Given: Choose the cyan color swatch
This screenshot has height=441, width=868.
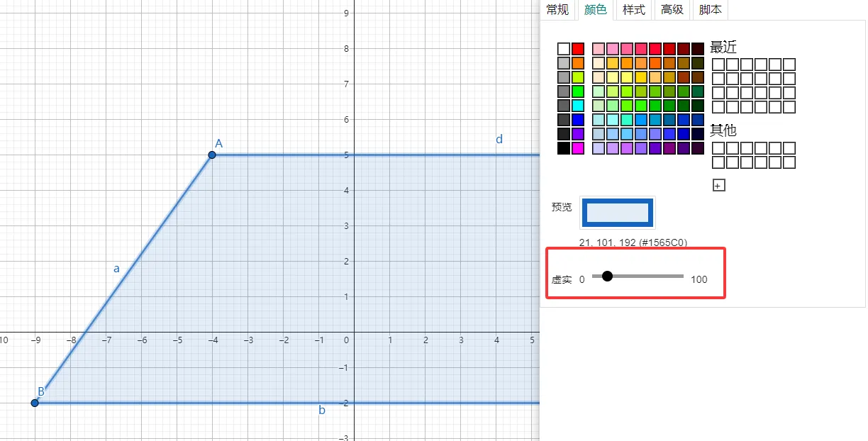Looking at the screenshot, I should tap(578, 106).
